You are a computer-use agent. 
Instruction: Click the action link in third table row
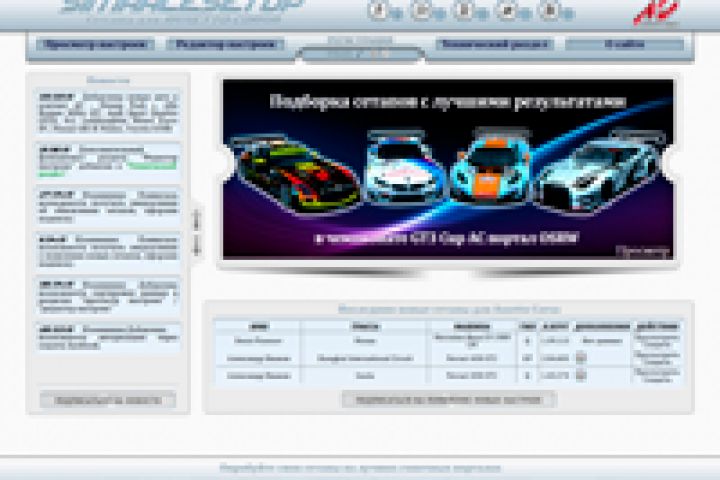tap(657, 375)
